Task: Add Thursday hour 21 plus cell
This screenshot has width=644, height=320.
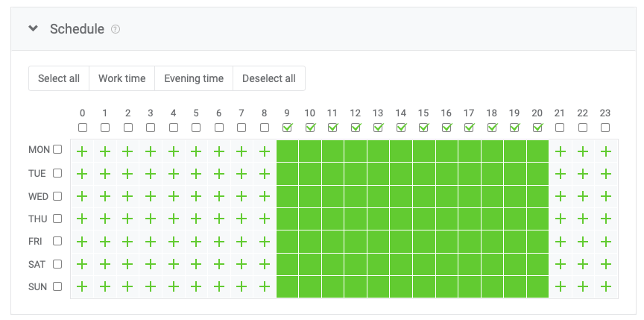Action: click(560, 220)
